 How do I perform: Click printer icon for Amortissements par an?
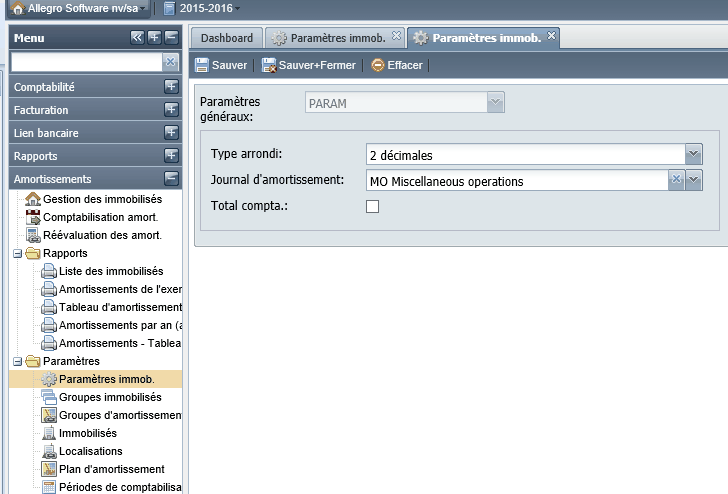[x=49, y=325]
